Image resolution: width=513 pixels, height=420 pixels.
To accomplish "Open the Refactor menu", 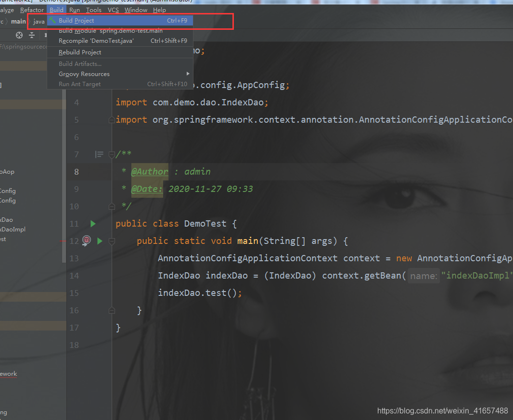I will pyautogui.click(x=32, y=10).
